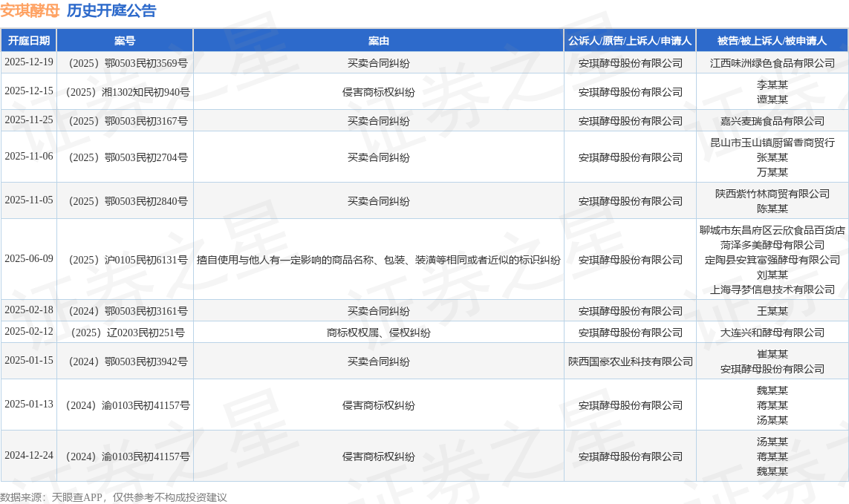Viewport: 849px width, 504px height.
Task: Click the 商标权权属、侵权纠纷 cause cell
Action: pyautogui.click(x=379, y=333)
